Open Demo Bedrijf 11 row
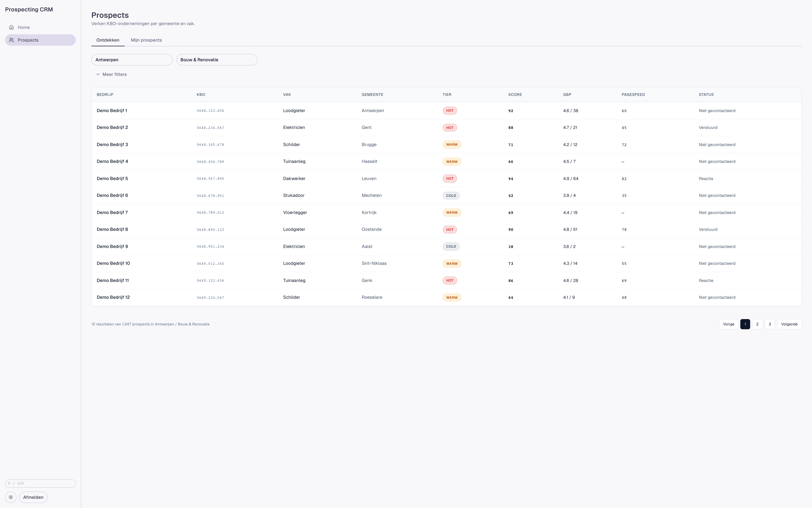This screenshot has width=812, height=508. pos(446,281)
